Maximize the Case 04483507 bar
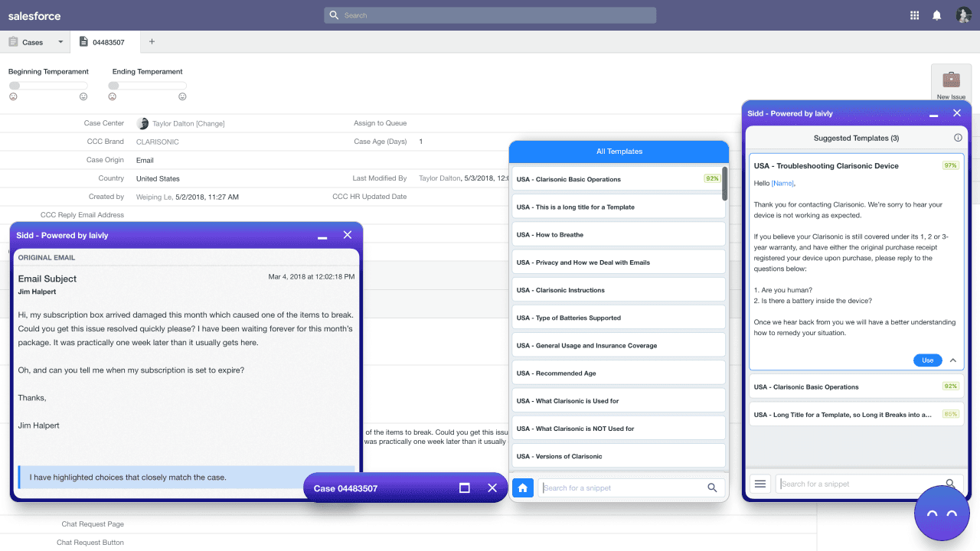 464,487
